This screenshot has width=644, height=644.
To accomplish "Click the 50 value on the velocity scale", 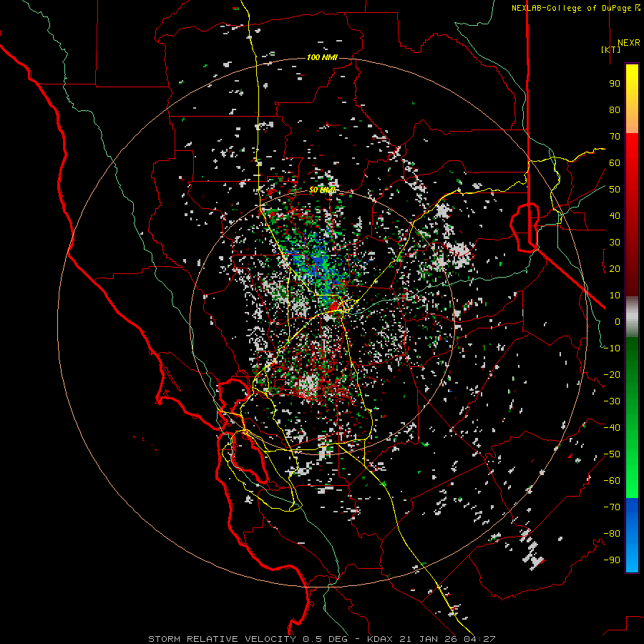I will [615, 190].
